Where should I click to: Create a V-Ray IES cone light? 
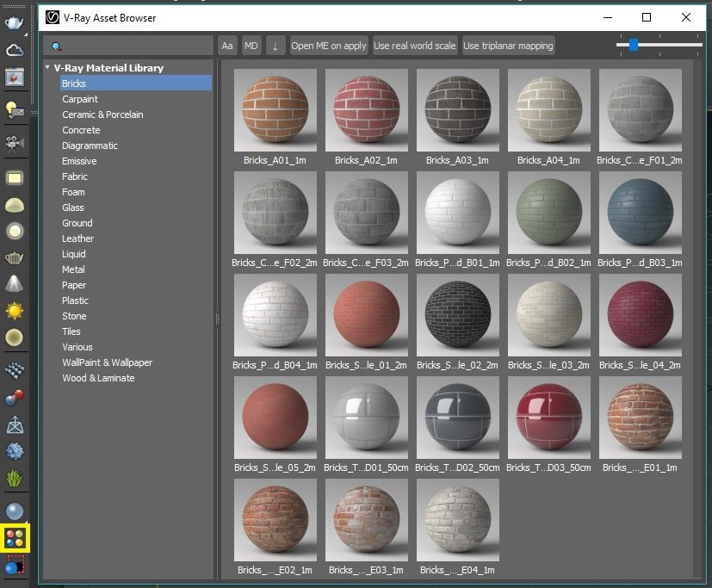click(x=14, y=284)
